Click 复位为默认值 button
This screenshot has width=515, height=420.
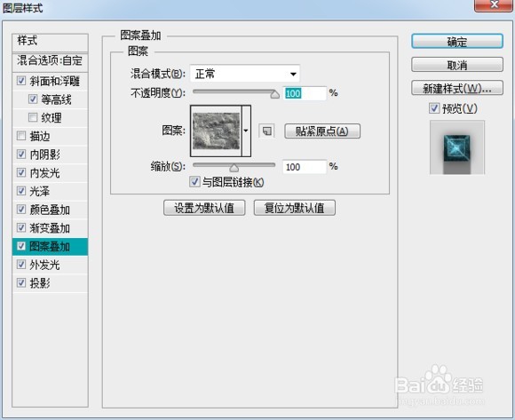[295, 208]
